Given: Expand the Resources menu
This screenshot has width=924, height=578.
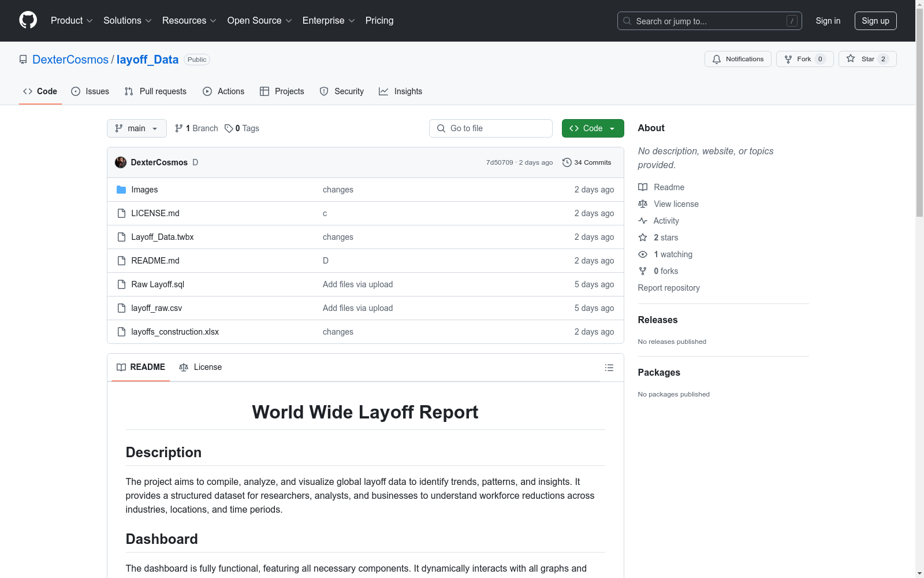Looking at the screenshot, I should coord(189,21).
